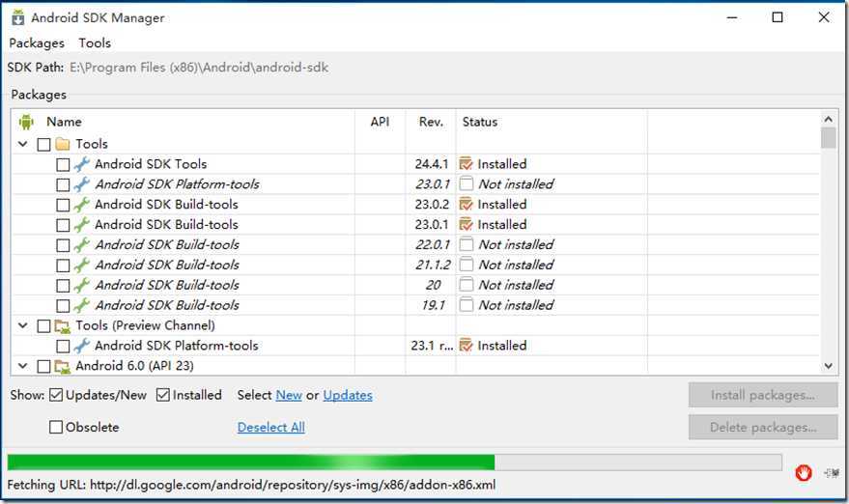The image size is (849, 504).
Task: Click the Rev. column header
Action: tap(431, 122)
